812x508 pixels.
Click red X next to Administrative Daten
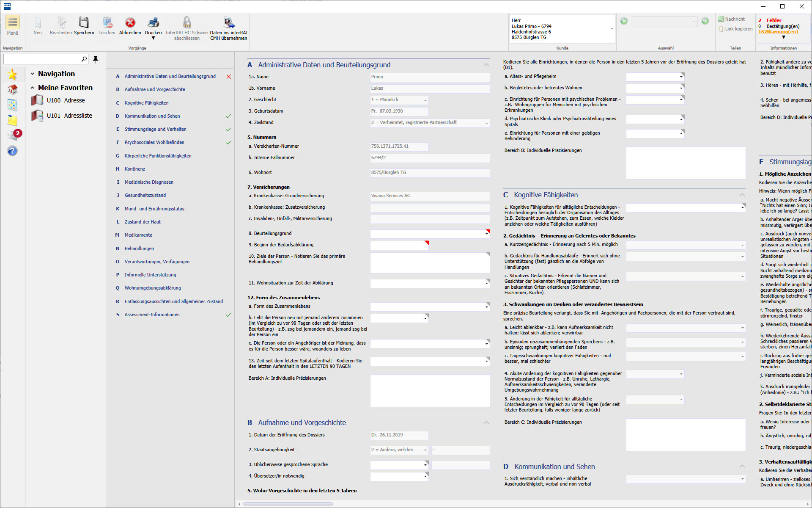229,77
